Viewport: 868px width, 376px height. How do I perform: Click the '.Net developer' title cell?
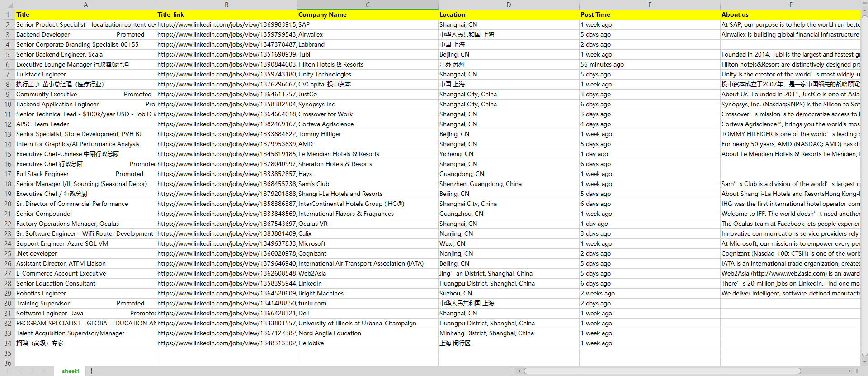pos(86,253)
